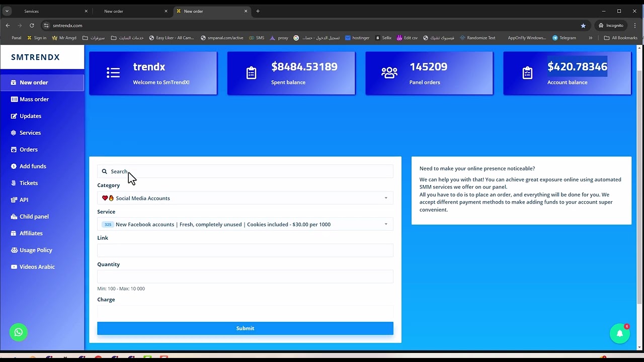Screen dimensions: 644x362
Task: Click the list icon on the trendx card
Action: [113, 73]
